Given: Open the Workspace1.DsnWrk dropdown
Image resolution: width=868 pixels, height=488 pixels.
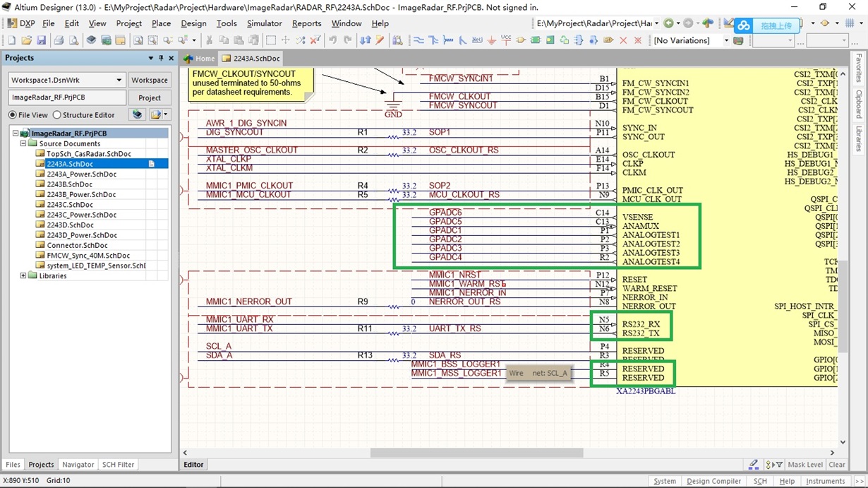Looking at the screenshot, I should pos(119,80).
